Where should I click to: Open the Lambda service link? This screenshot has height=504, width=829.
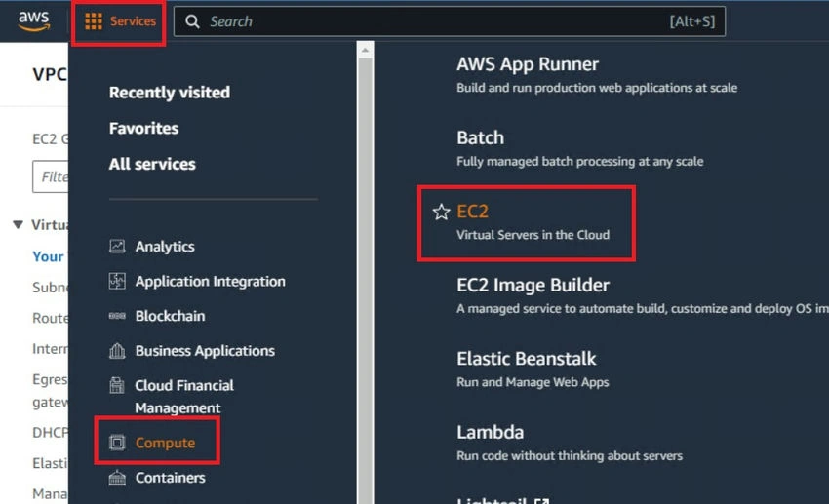click(491, 432)
